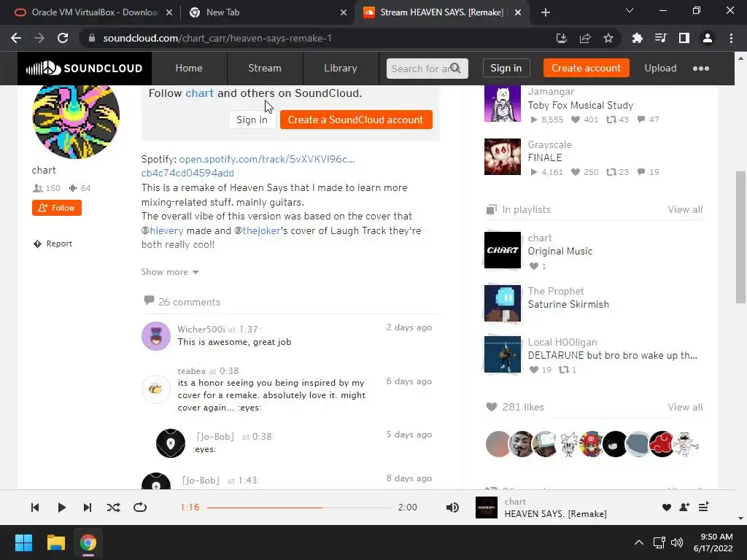The height and width of the screenshot is (560, 747).
Task: Open File Explorer from the taskbar
Action: [x=55, y=542]
